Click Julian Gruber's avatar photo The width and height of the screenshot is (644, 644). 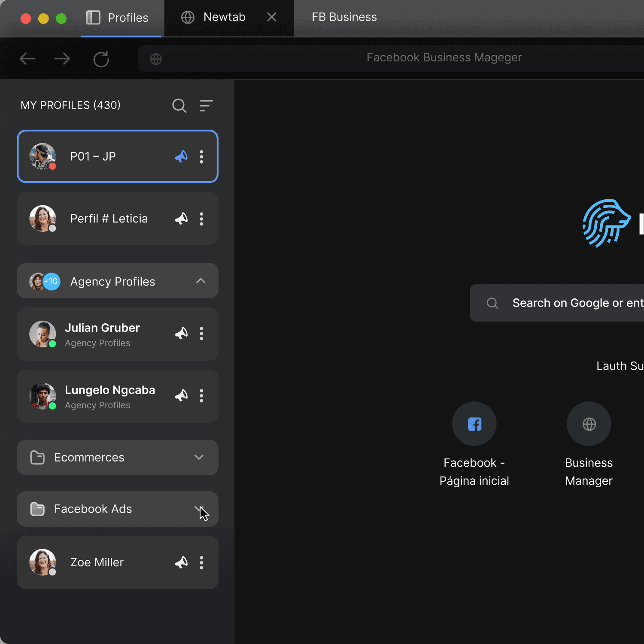43,334
